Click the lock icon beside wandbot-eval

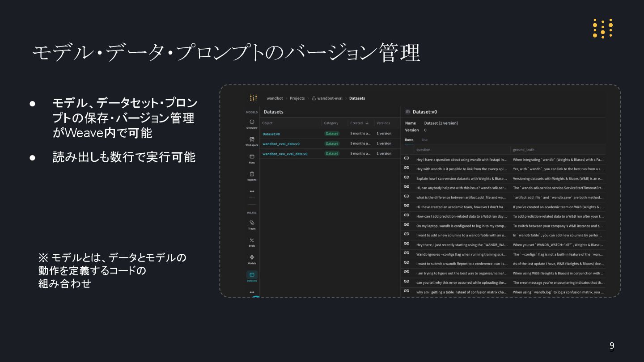click(314, 98)
